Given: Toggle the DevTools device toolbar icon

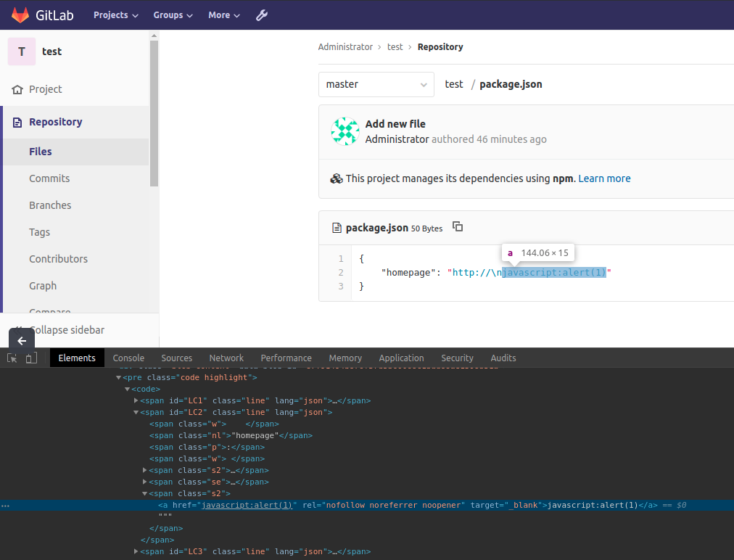Looking at the screenshot, I should tap(30, 358).
